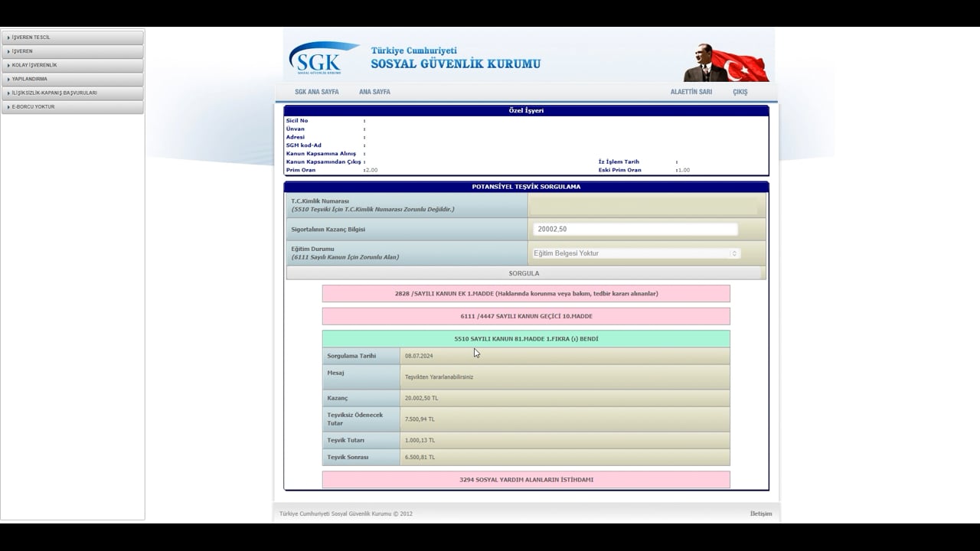This screenshot has width=980, height=551.
Task: Click the Atatürk and flag banner image
Action: 726,62
